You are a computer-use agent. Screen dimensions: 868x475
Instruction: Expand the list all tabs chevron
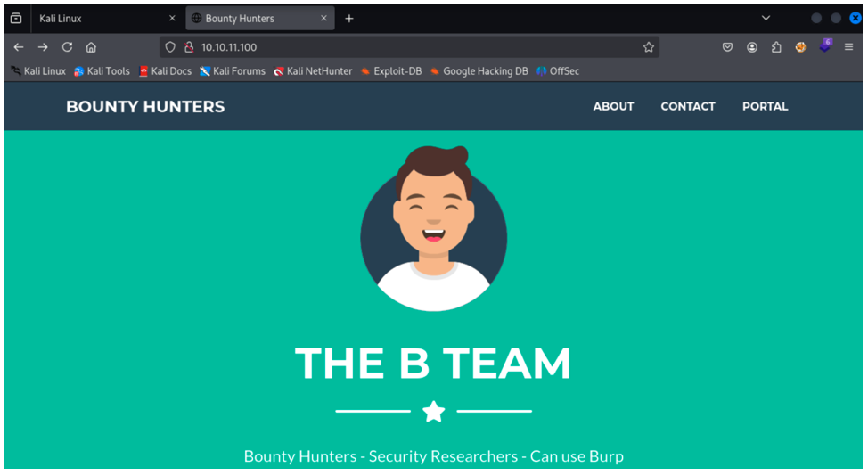(766, 18)
